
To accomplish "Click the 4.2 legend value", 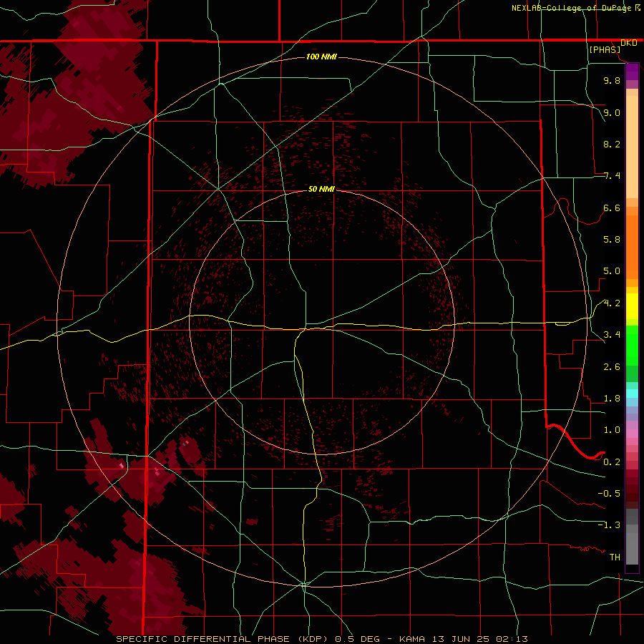I will [612, 303].
